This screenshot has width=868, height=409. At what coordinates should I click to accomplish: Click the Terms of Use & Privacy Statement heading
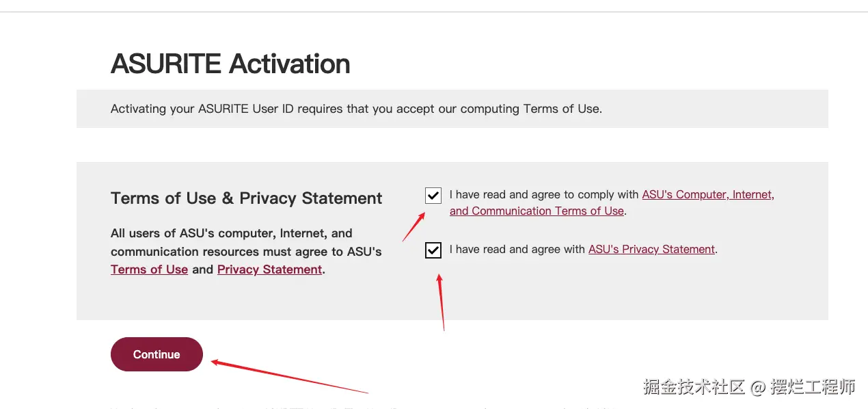tap(246, 198)
